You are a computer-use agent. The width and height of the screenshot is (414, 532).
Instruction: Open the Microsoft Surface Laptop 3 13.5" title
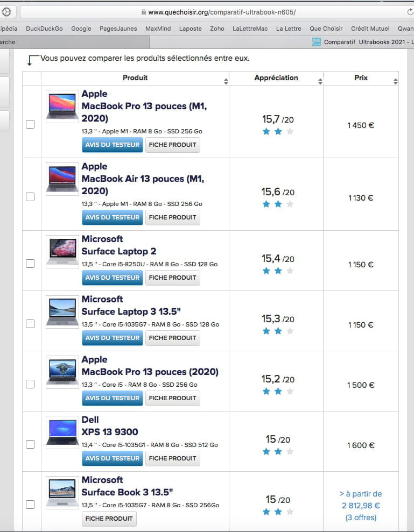pyautogui.click(x=131, y=306)
